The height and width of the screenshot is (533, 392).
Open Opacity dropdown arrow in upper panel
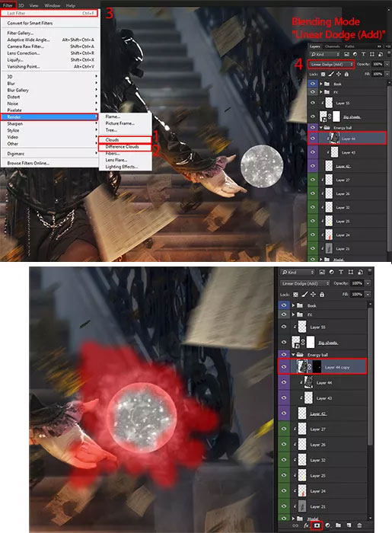click(x=387, y=64)
